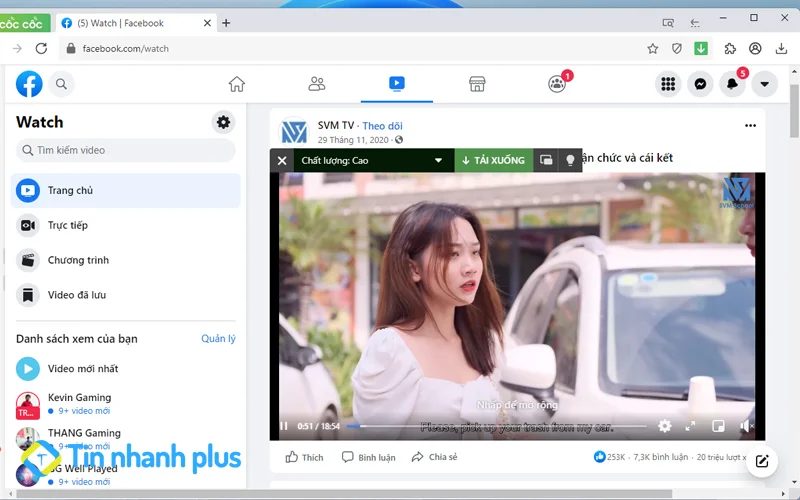Expand the Chất lượng: Cao quality dropdown

pos(373,160)
